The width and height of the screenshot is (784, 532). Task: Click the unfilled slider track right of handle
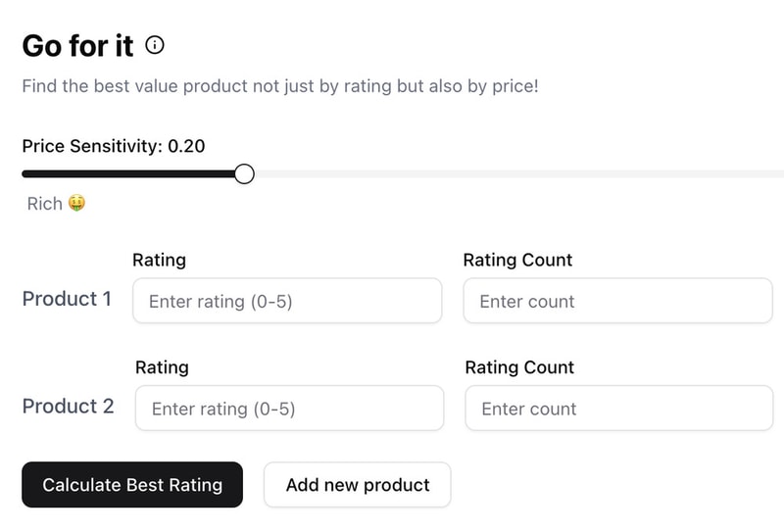tap(510, 174)
